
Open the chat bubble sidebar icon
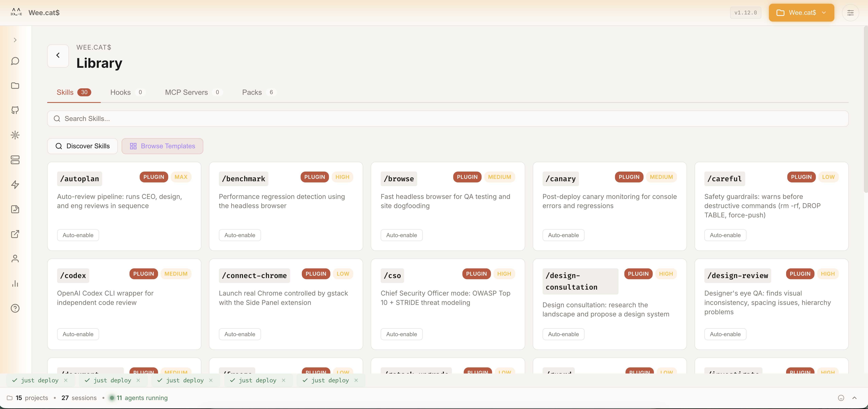pyautogui.click(x=15, y=61)
